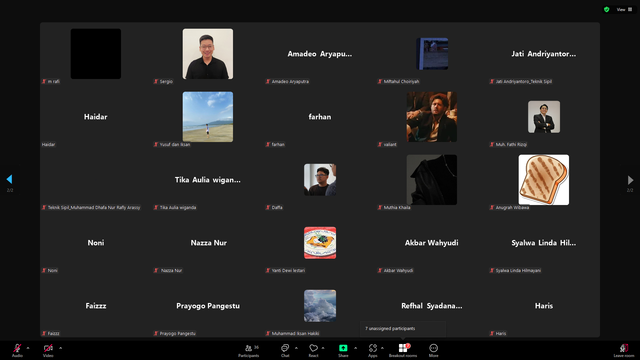Click muted mic icon beside Yanti Dewi lestari
This screenshot has height=360, width=640.
[268, 270]
